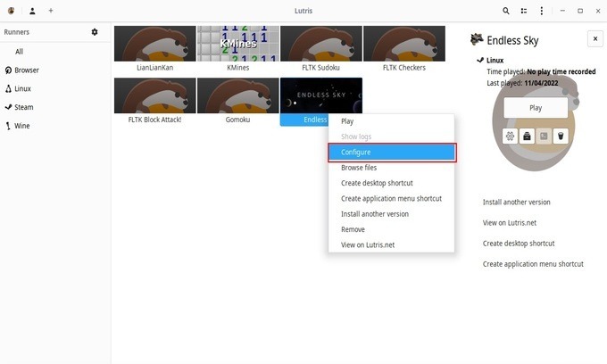
Task: Click the Linux runner label in side panel
Action: [495, 61]
